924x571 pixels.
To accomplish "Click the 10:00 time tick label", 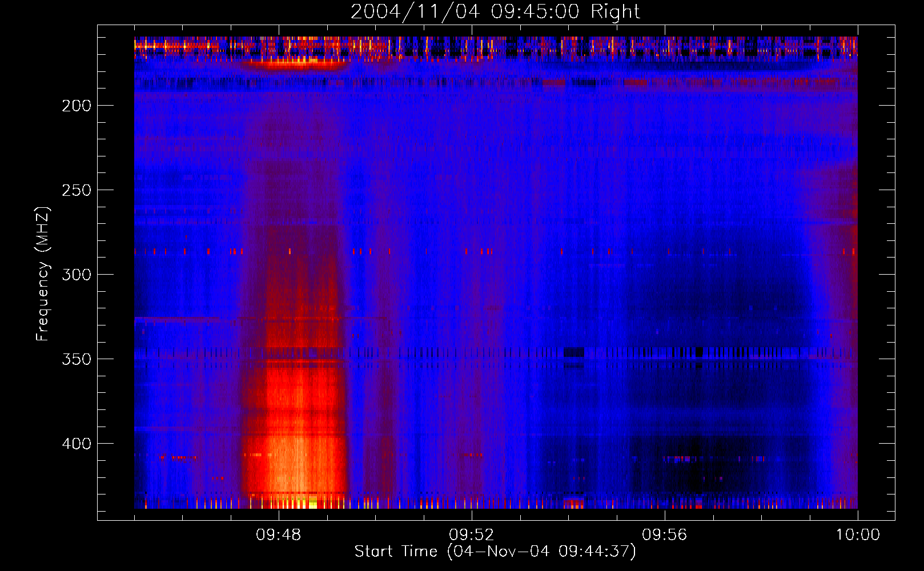I will tap(858, 535).
